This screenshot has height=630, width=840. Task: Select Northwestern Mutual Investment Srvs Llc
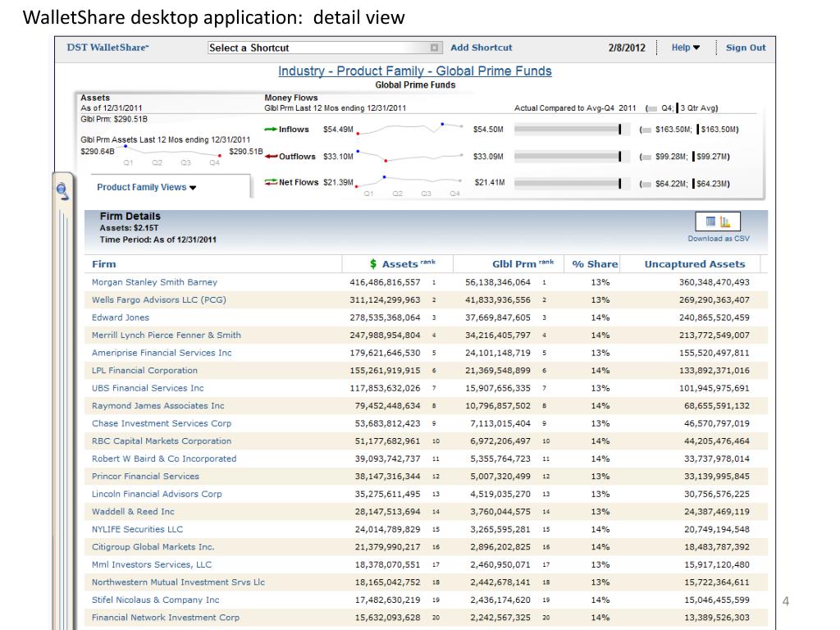coord(178,583)
